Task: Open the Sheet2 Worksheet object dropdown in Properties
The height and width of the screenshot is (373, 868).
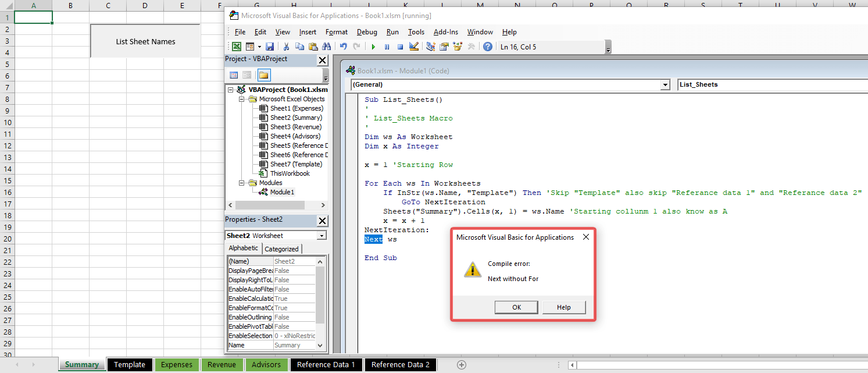Action: click(322, 236)
